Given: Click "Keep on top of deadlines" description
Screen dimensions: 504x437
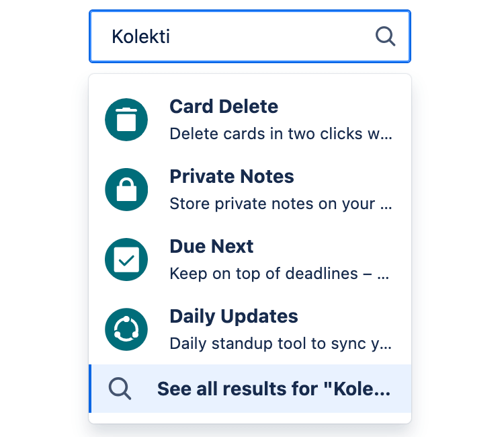Looking at the screenshot, I should pyautogui.click(x=263, y=274).
